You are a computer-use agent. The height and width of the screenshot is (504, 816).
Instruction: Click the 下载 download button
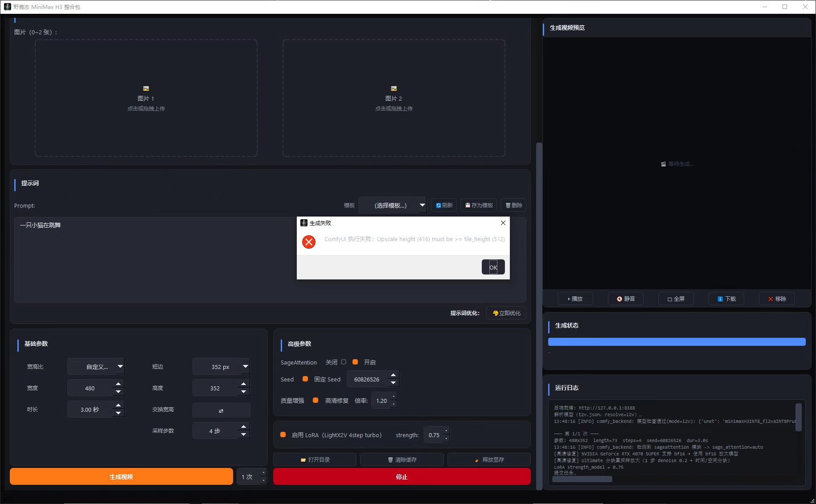(x=726, y=299)
